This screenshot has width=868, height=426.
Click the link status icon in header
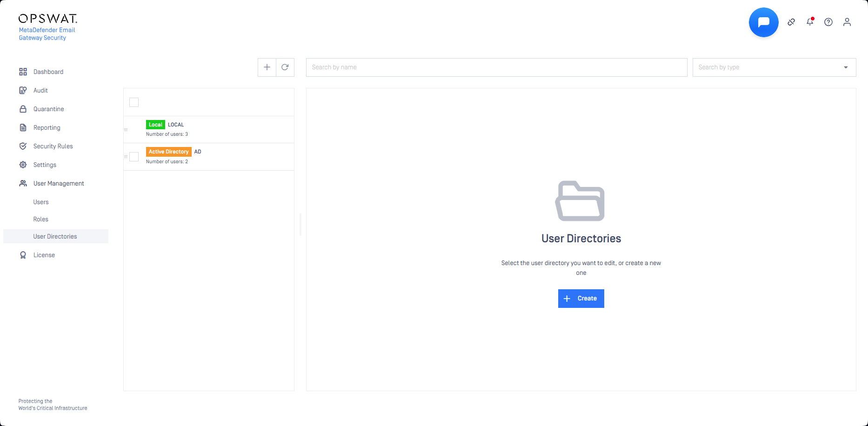791,22
